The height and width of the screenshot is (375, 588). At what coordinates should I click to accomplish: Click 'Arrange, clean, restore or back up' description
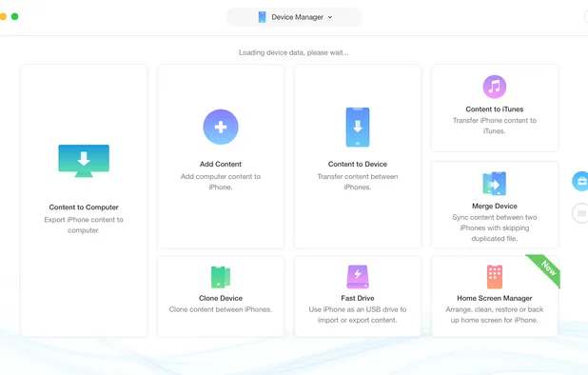click(494, 315)
